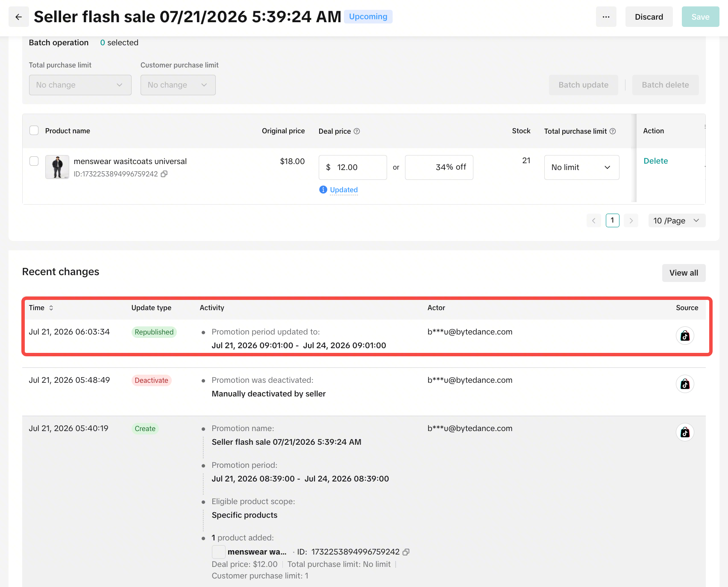Check the menswear wasitcoats universal row checkbox
The height and width of the screenshot is (587, 728).
34,161
